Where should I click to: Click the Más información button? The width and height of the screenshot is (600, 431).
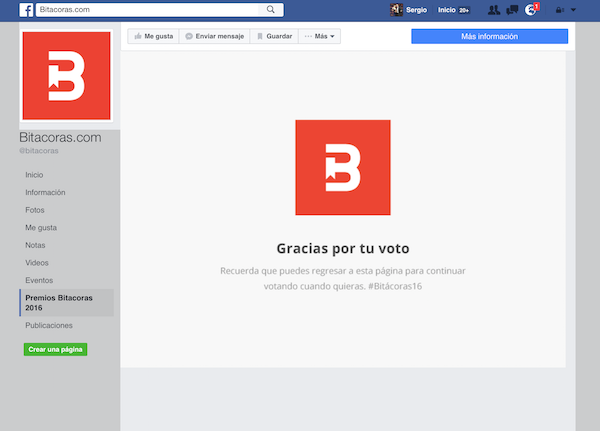pyautogui.click(x=489, y=36)
